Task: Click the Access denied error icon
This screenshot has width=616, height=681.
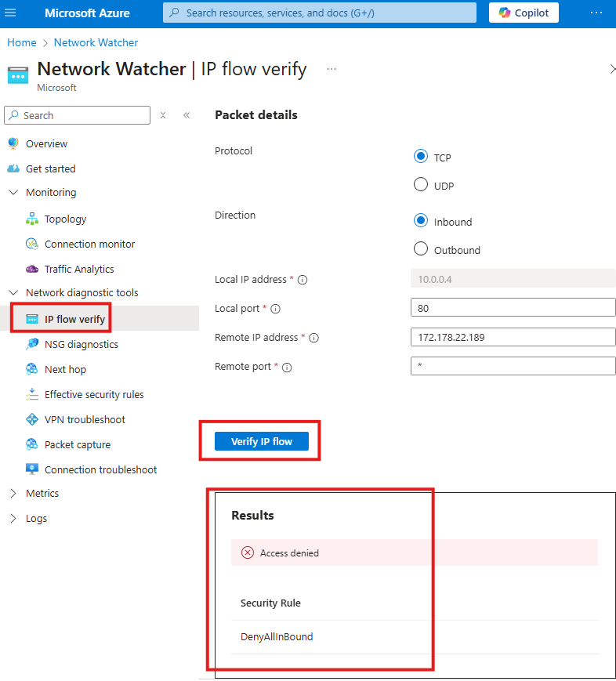Action: click(248, 552)
